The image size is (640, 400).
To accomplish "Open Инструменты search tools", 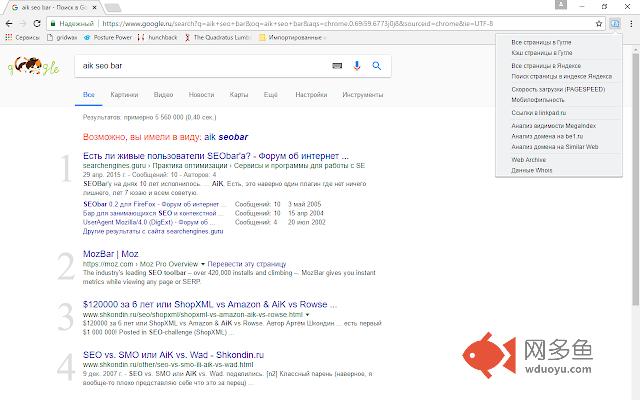I will click(x=362, y=95).
